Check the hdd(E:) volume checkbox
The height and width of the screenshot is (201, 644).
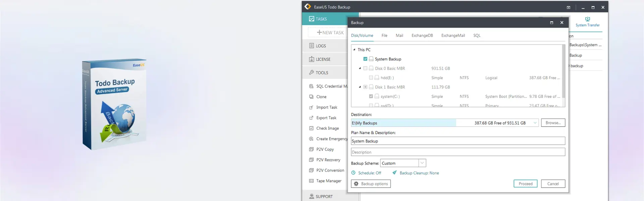pyautogui.click(x=371, y=78)
